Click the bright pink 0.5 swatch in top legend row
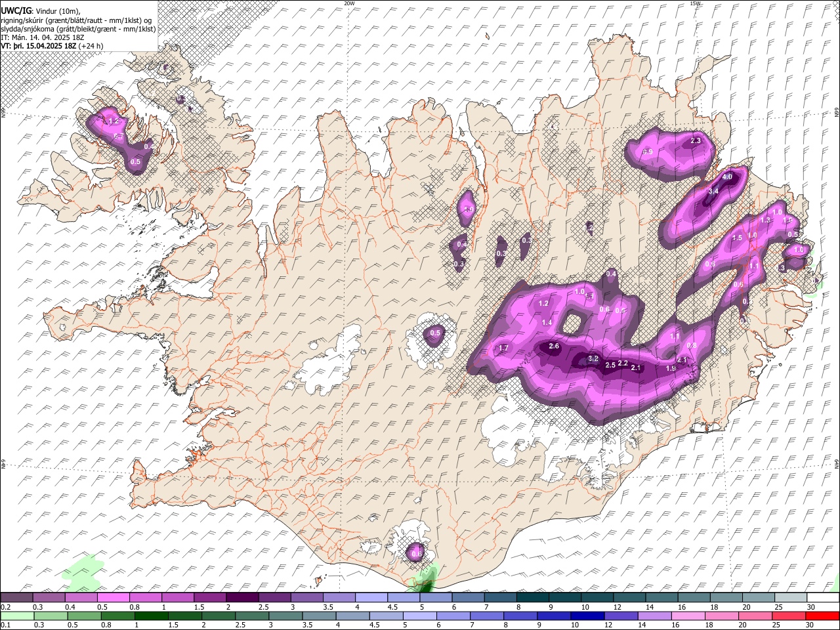The height and width of the screenshot is (630, 840). pos(113,597)
